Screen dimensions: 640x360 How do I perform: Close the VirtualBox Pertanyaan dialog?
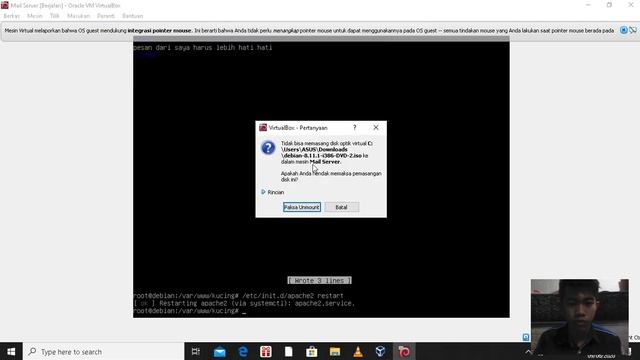click(x=376, y=128)
